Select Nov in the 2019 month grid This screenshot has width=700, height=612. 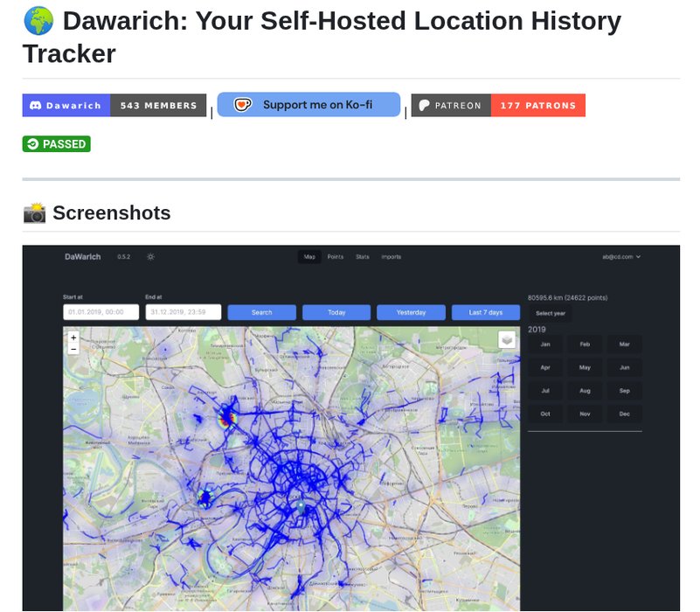click(585, 414)
